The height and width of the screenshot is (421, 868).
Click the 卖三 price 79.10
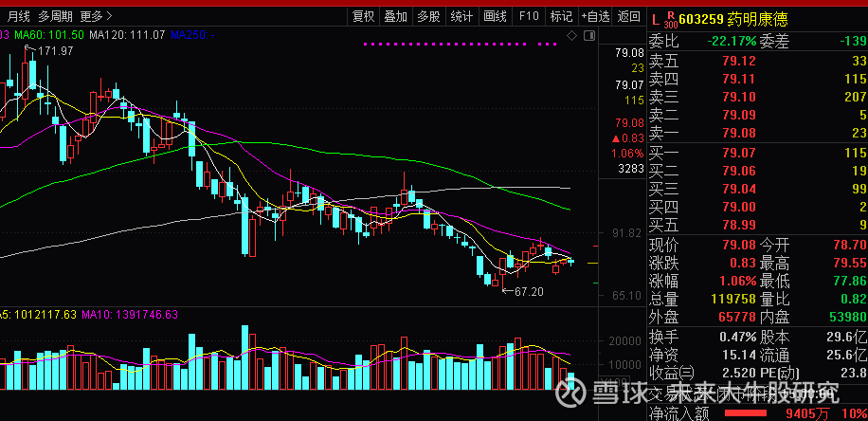(x=738, y=97)
